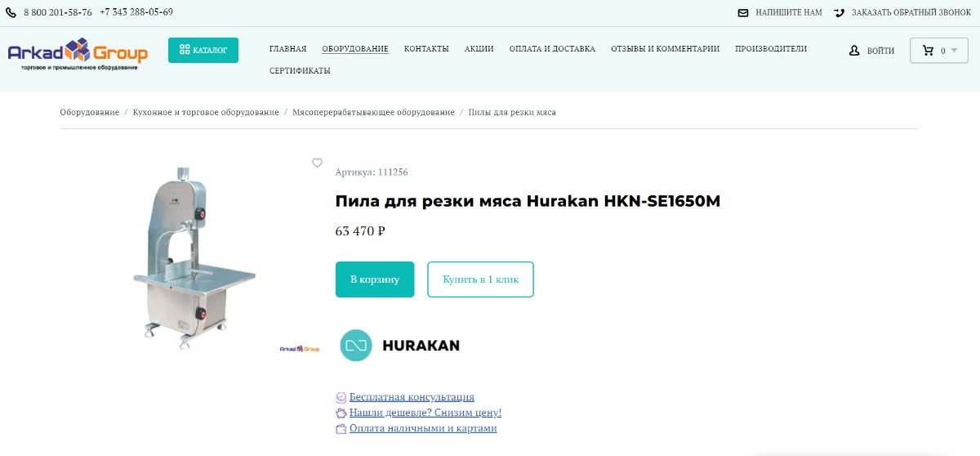The height and width of the screenshot is (456, 980).
Task: Add to cart with В корзину button
Action: [x=375, y=279]
